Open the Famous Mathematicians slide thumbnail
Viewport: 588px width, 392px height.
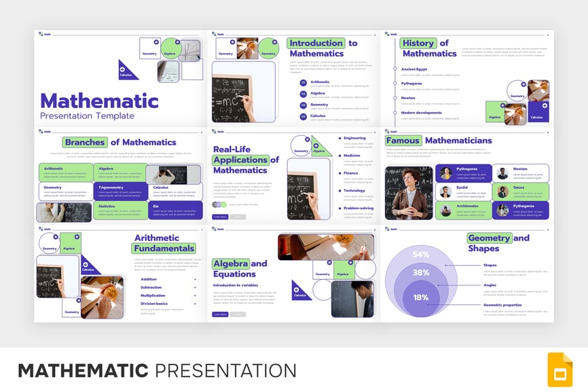tap(467, 175)
